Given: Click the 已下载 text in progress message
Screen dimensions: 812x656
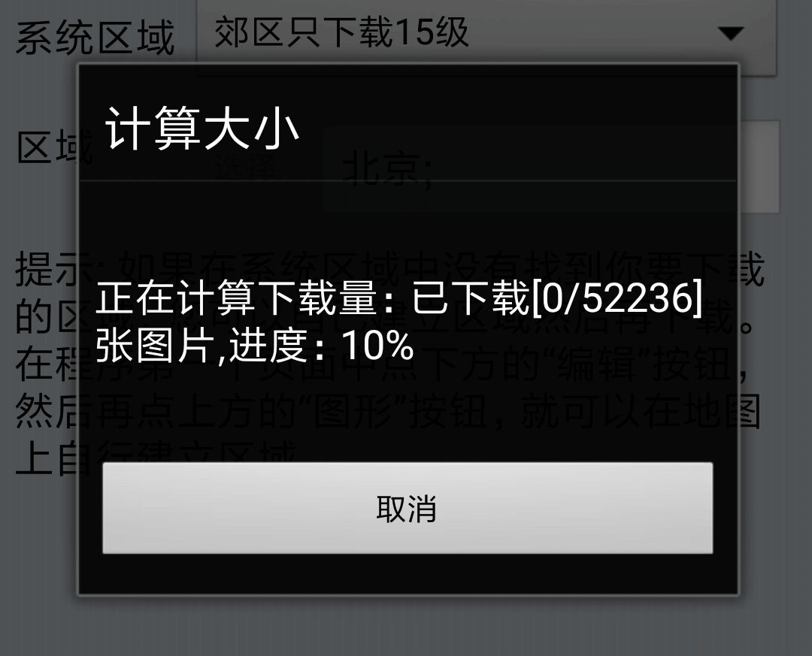Looking at the screenshot, I should (470, 298).
